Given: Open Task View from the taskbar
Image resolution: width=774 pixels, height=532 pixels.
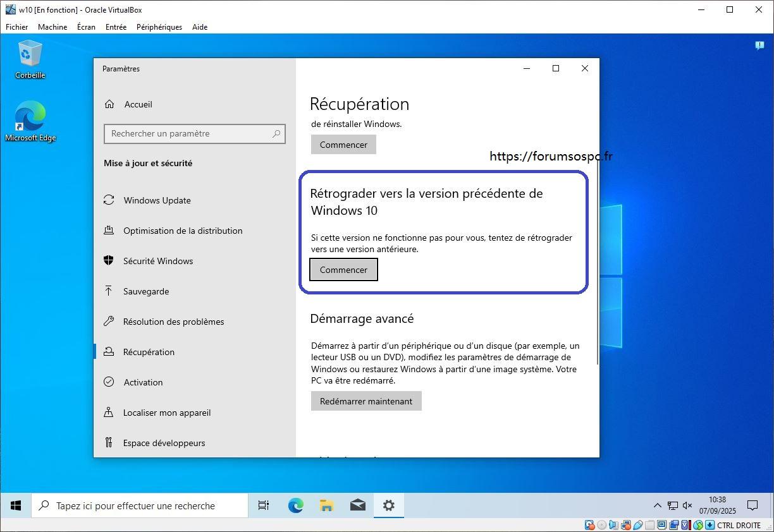Looking at the screenshot, I should coord(264,505).
